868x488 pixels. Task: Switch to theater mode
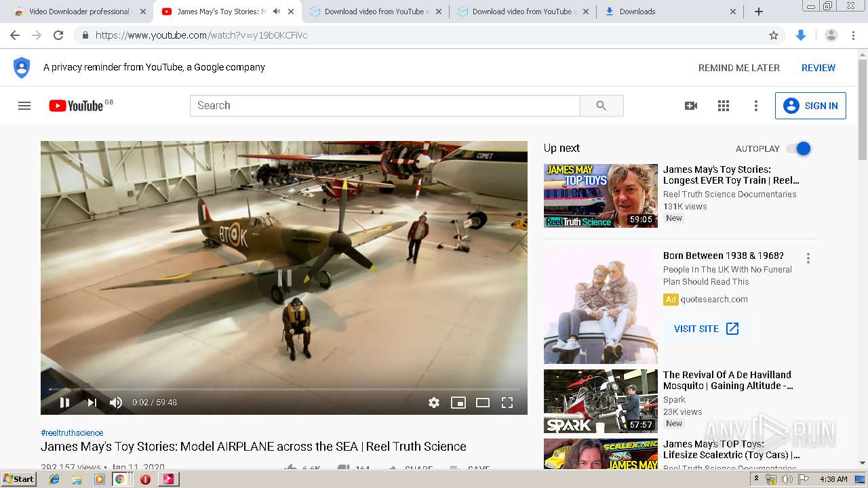coord(483,403)
